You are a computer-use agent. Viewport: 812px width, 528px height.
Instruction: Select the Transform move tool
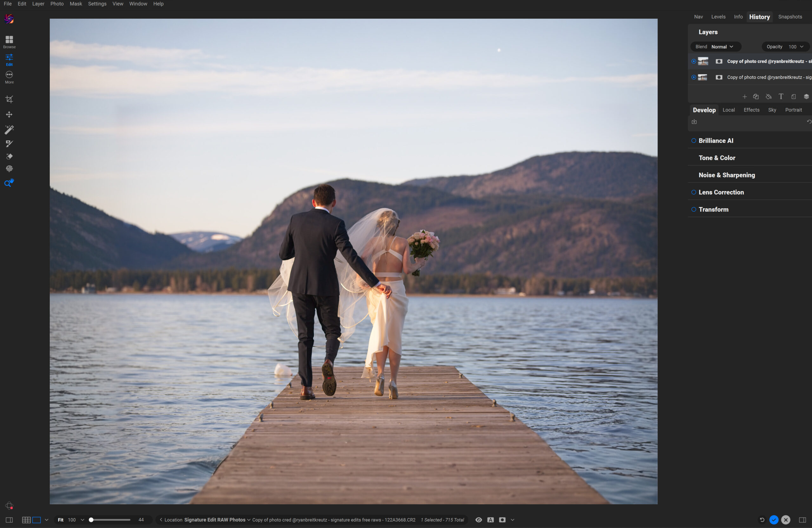pyautogui.click(x=9, y=114)
